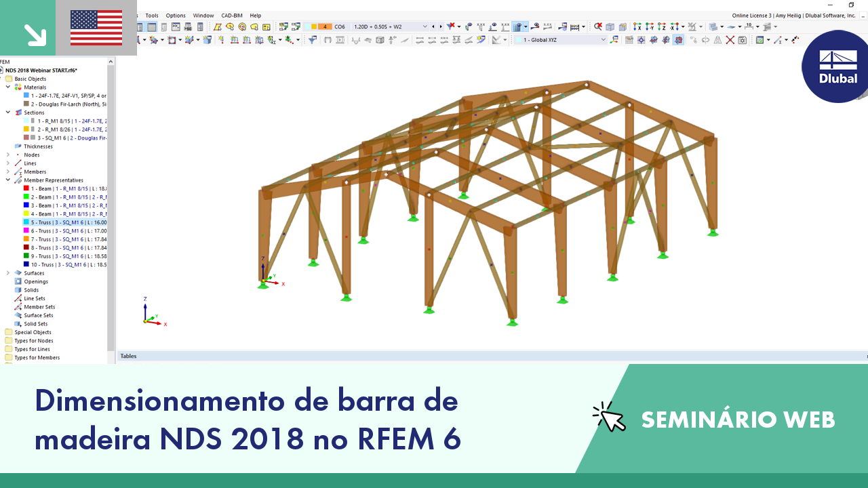Toggle the solid cube display icon
This screenshot has width=868, height=488.
point(623,27)
